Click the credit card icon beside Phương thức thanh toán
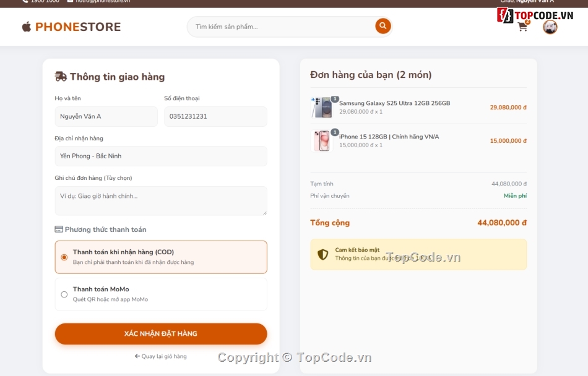This screenshot has width=588, height=376. [x=59, y=229]
